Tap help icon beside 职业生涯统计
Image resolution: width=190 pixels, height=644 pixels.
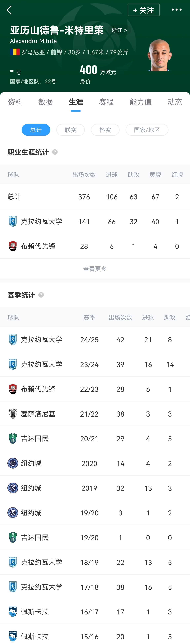(x=55, y=152)
